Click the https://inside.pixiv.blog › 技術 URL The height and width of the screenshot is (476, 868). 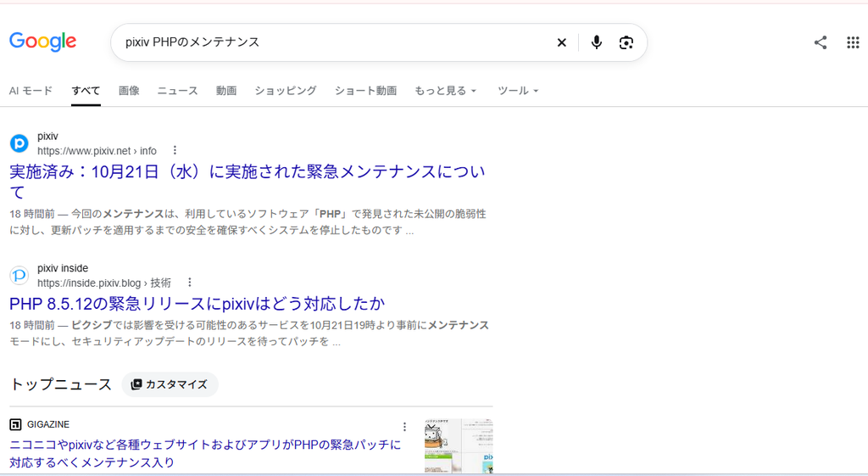104,283
